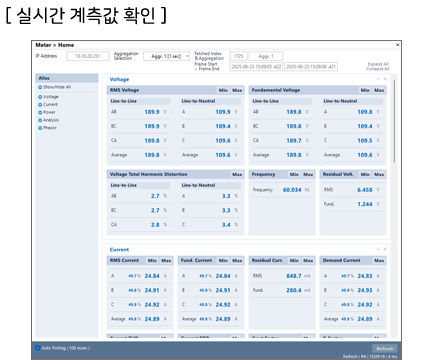Select RMS Current A value 24.84
This screenshot has height=361, width=433.
click(x=152, y=276)
